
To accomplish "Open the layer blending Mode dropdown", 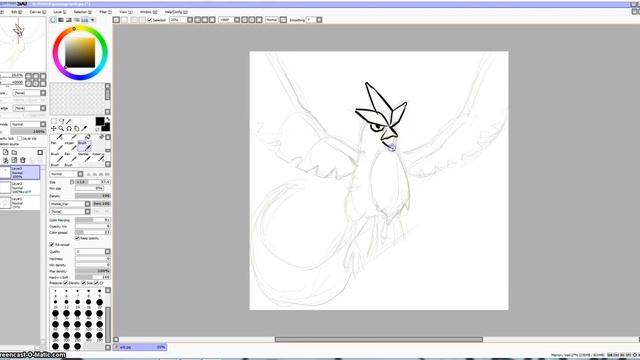I will tap(28, 124).
